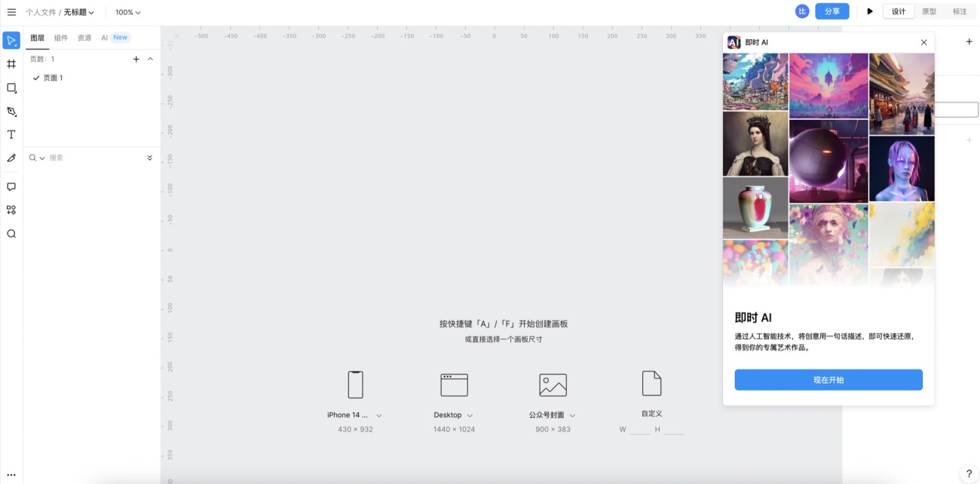Screen dimensions: 980x484
Task: Start presentation with the play button
Action: [x=868, y=11]
